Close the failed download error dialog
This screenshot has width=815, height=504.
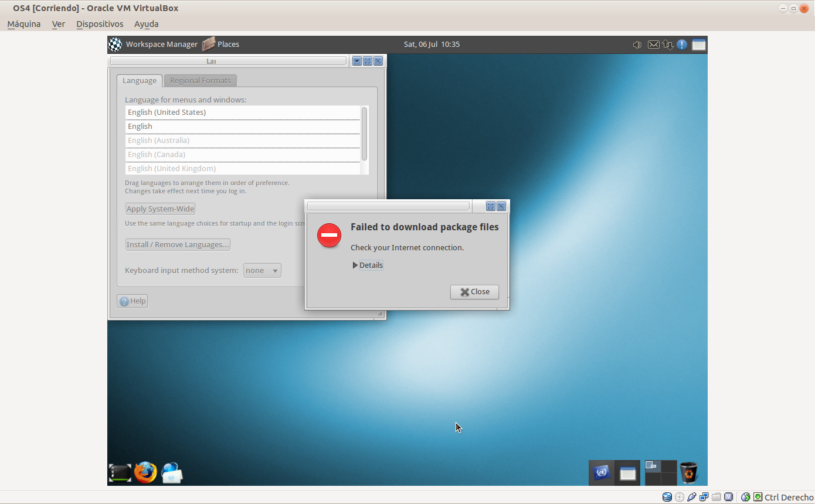pos(474,292)
